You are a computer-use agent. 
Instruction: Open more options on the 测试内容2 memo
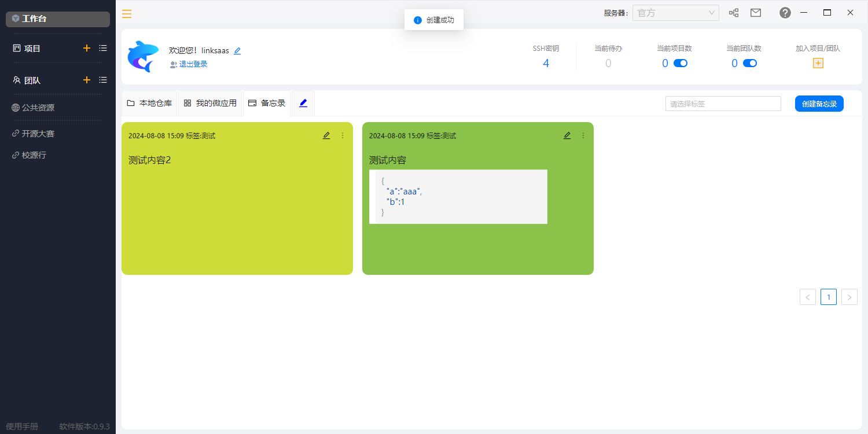pos(343,135)
